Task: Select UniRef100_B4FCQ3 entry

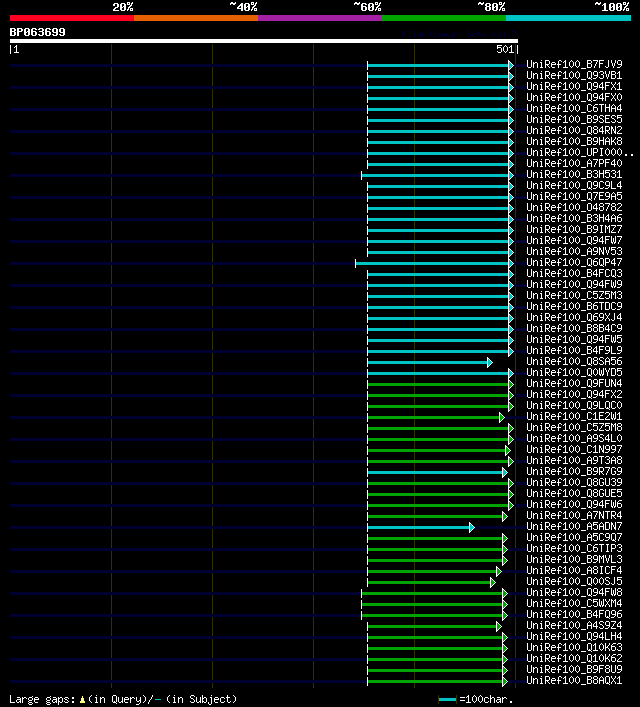Action: [x=574, y=274]
